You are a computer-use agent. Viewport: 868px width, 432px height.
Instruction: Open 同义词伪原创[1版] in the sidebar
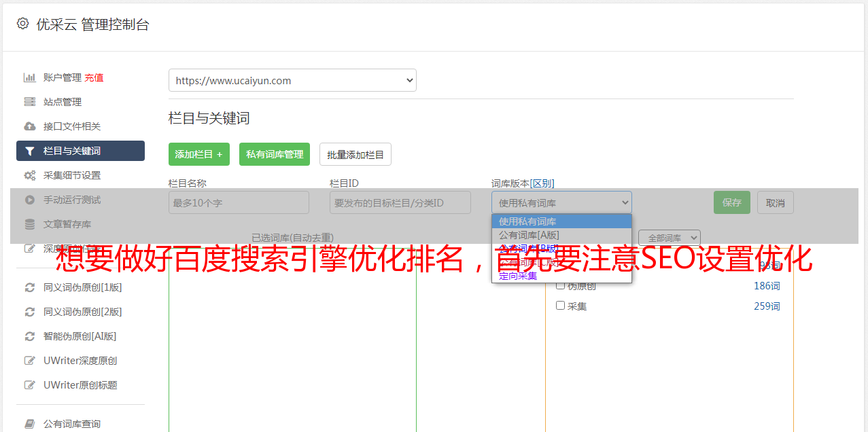pos(83,287)
